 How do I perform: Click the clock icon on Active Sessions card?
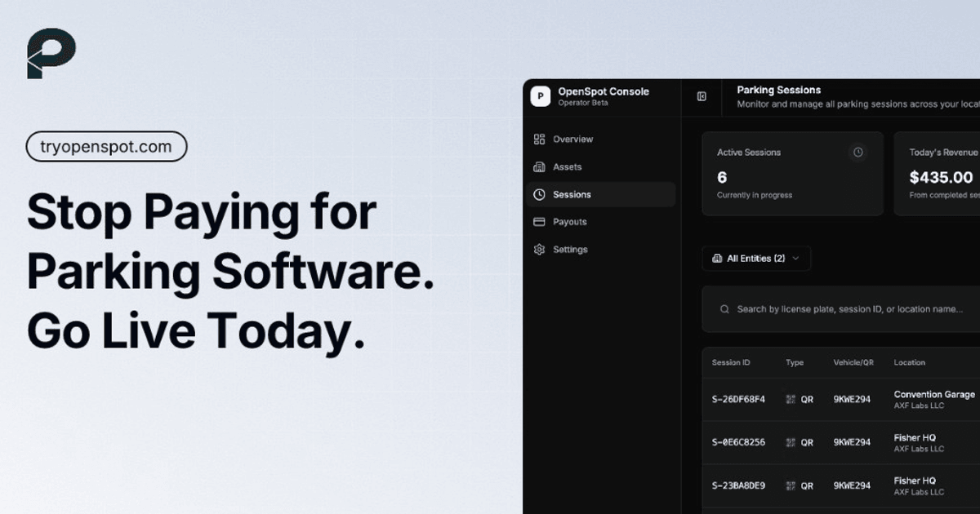point(857,153)
